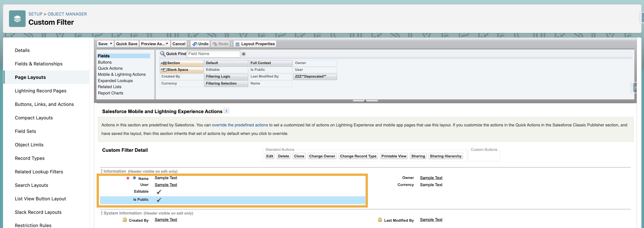Open the Preview As dropdown
The image size is (644, 228).
point(155,44)
